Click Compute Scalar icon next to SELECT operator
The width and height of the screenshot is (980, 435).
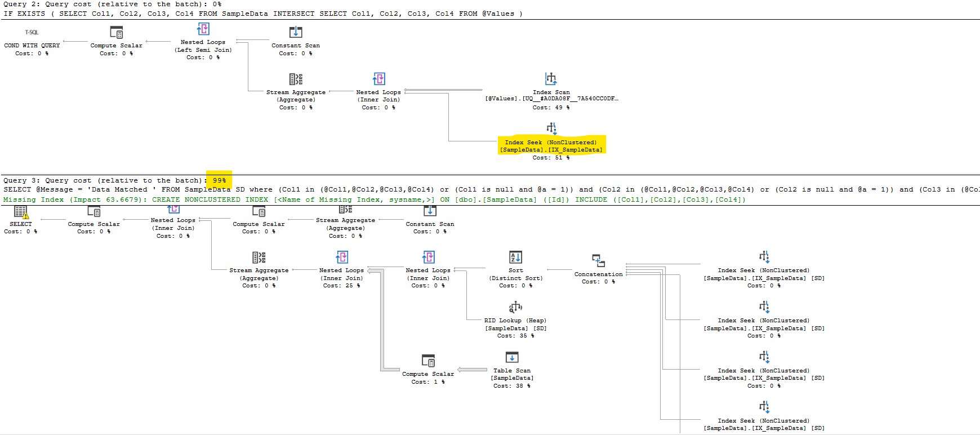point(94,212)
